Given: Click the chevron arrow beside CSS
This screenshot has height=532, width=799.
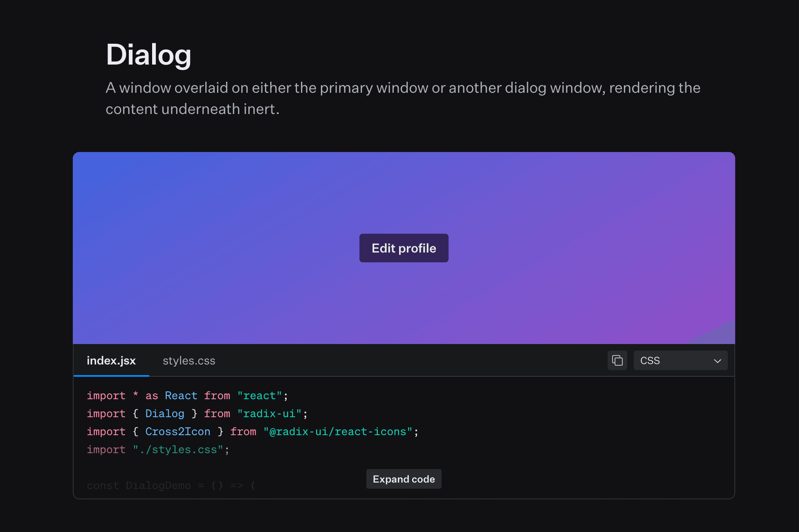Looking at the screenshot, I should [717, 361].
